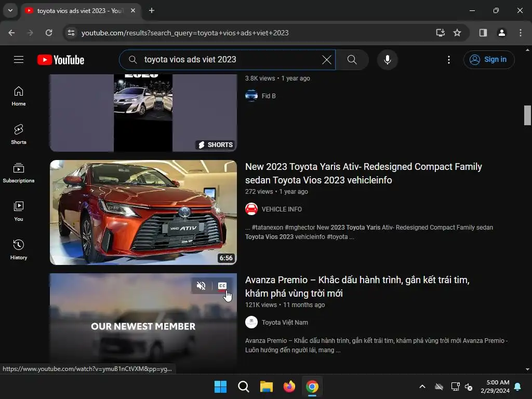Play the orange Yaris Ativ thumbnail
This screenshot has height=399, width=532.
(x=143, y=212)
